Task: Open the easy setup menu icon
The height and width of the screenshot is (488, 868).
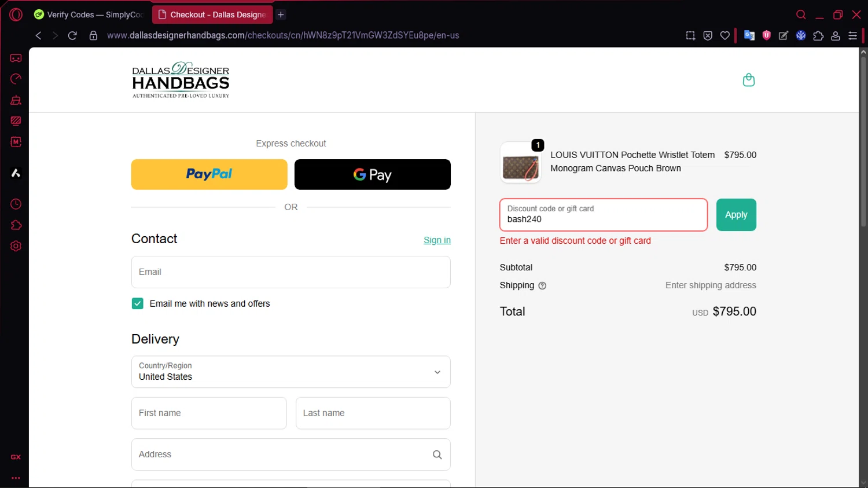Action: click(852, 35)
